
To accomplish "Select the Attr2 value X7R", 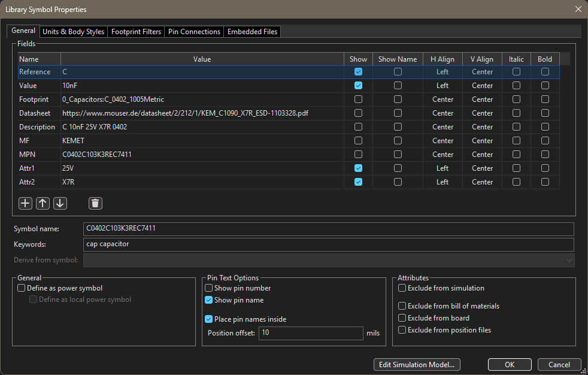I will (x=202, y=182).
